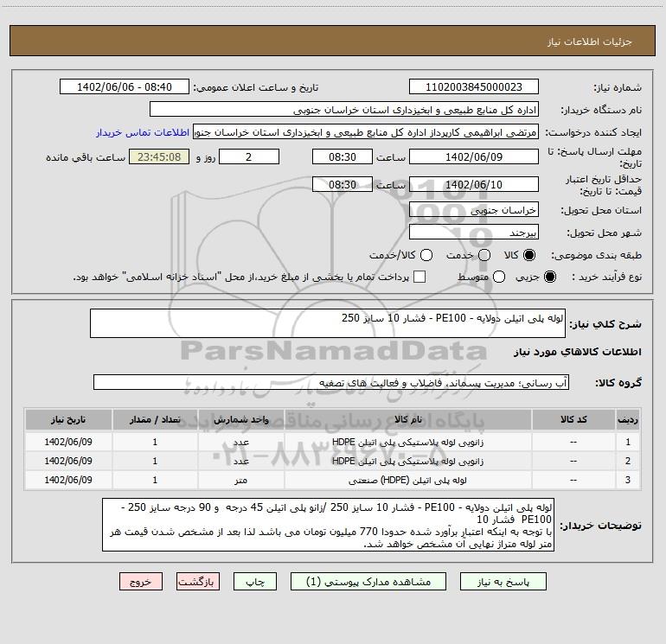Click the چاپ print button
The width and height of the screenshot is (666, 644).
tap(255, 582)
